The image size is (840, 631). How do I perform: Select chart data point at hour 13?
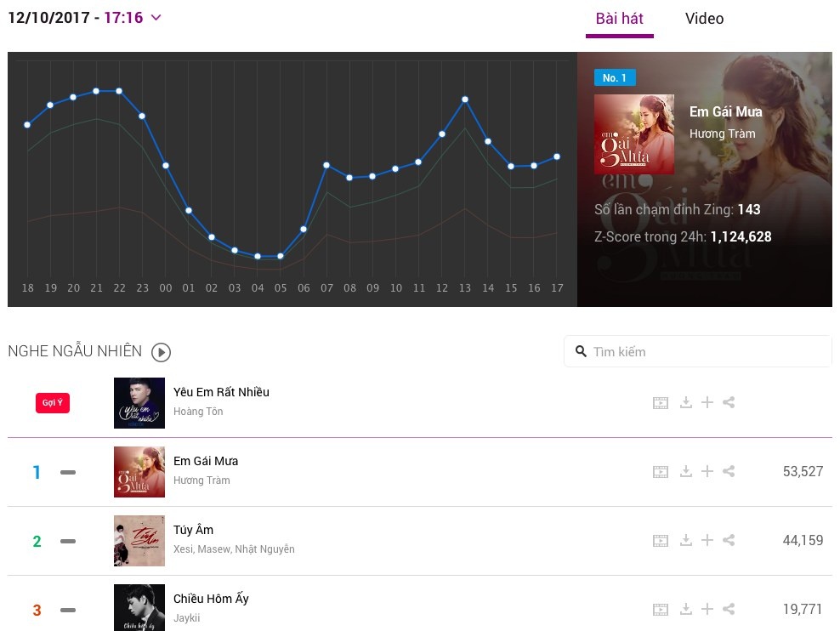pyautogui.click(x=465, y=99)
